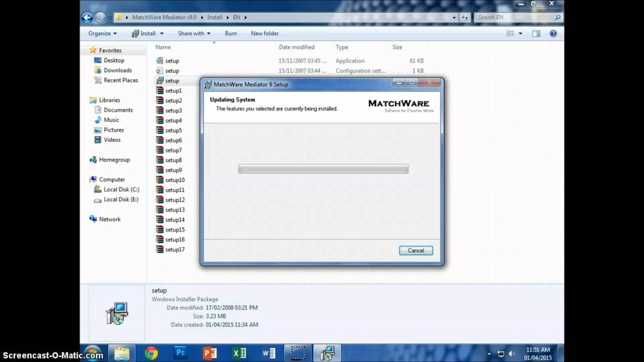The height and width of the screenshot is (362, 644).
Task: Open Downloads in the navigation pane
Action: (x=118, y=70)
